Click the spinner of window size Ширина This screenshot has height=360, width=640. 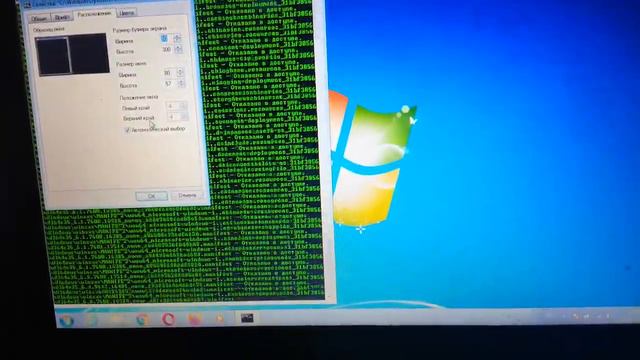(x=180, y=73)
